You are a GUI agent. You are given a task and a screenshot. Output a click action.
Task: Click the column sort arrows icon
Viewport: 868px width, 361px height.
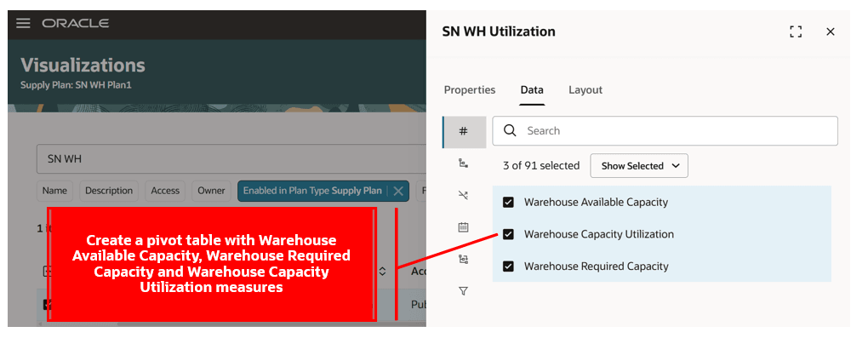tap(383, 272)
